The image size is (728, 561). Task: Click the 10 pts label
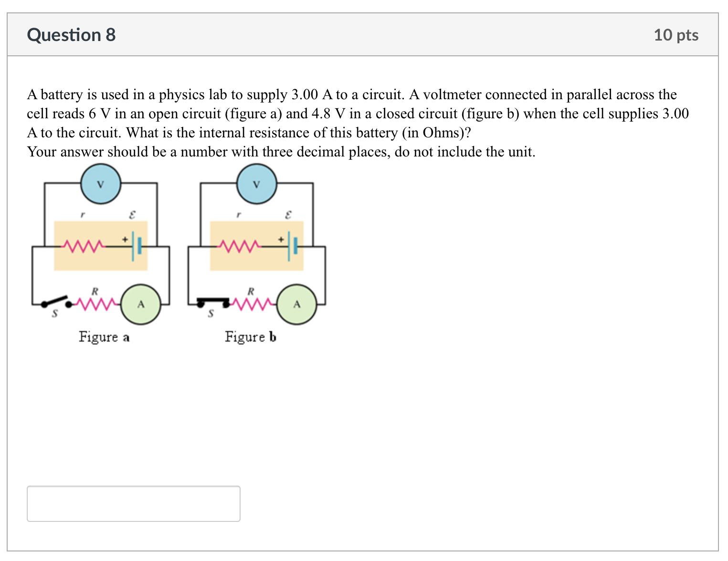[x=676, y=34]
